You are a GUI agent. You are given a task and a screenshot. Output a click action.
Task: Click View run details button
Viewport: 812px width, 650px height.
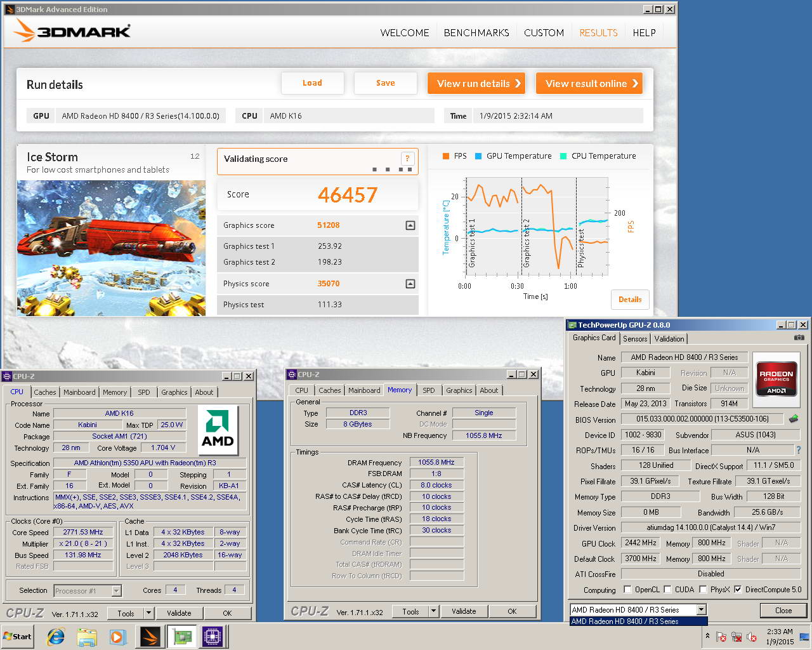pyautogui.click(x=476, y=83)
